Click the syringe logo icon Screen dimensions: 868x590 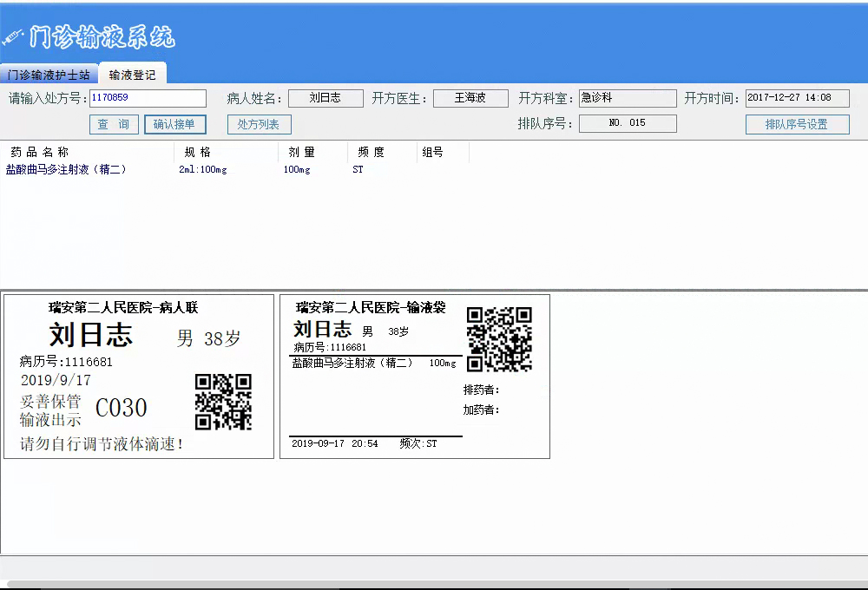coord(13,35)
